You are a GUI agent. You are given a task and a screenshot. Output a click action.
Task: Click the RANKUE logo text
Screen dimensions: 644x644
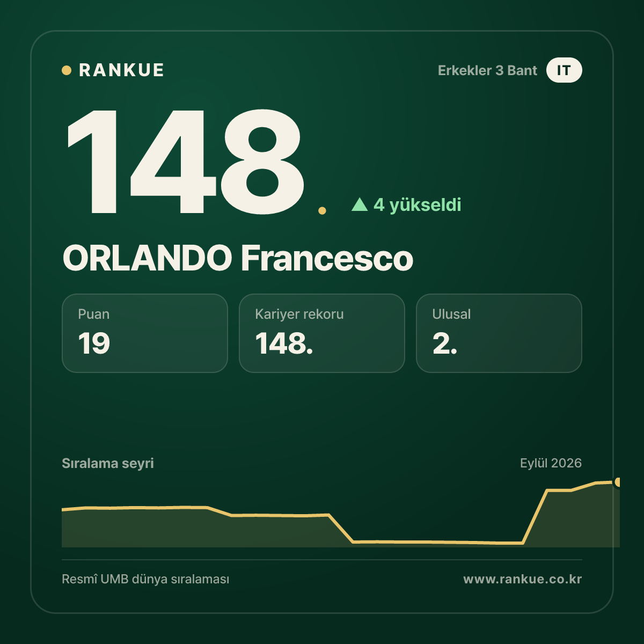(x=121, y=70)
